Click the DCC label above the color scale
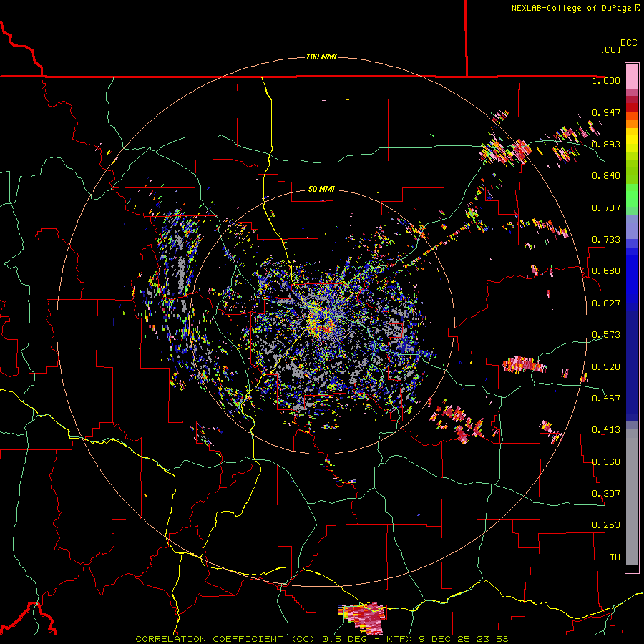644x644 pixels. pos(628,43)
